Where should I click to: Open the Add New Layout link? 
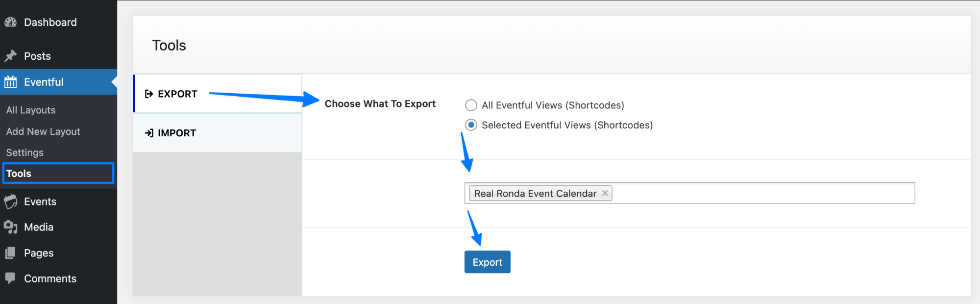click(x=43, y=131)
